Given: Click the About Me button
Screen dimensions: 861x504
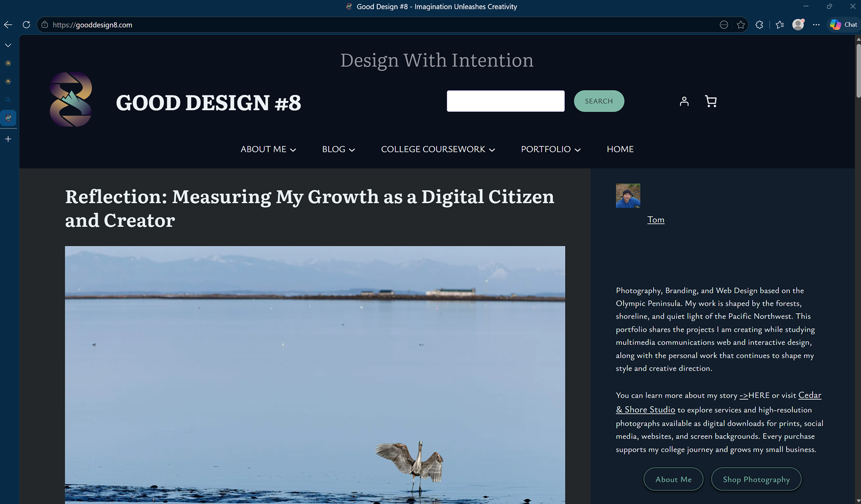Looking at the screenshot, I should click(x=674, y=479).
